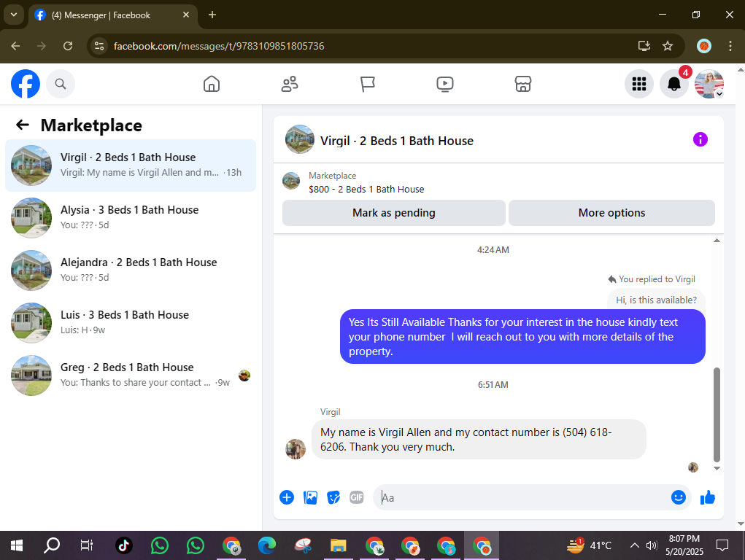Open the Windows notification center
Screen dimensions: 745x560
click(x=722, y=545)
